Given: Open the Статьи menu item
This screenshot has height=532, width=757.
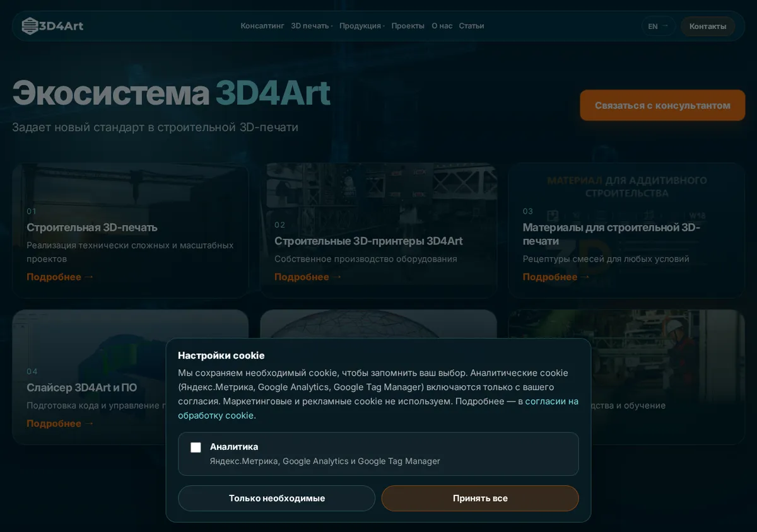Looking at the screenshot, I should (471, 26).
